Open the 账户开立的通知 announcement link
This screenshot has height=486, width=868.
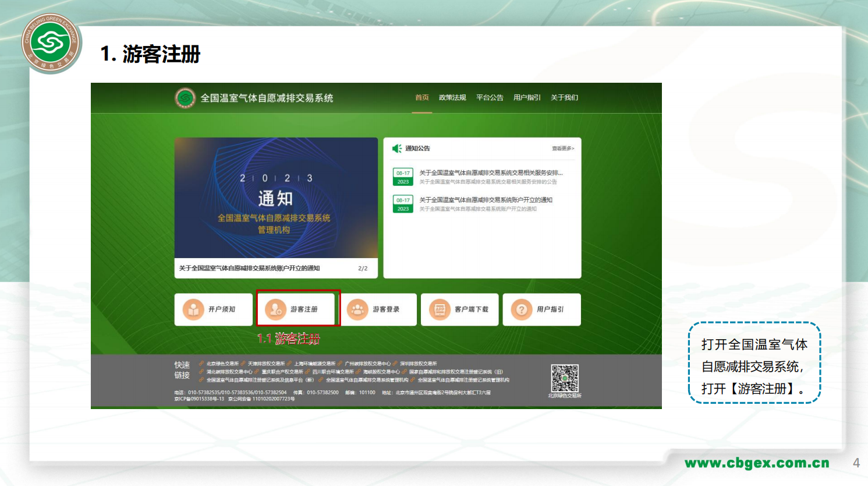pyautogui.click(x=486, y=200)
